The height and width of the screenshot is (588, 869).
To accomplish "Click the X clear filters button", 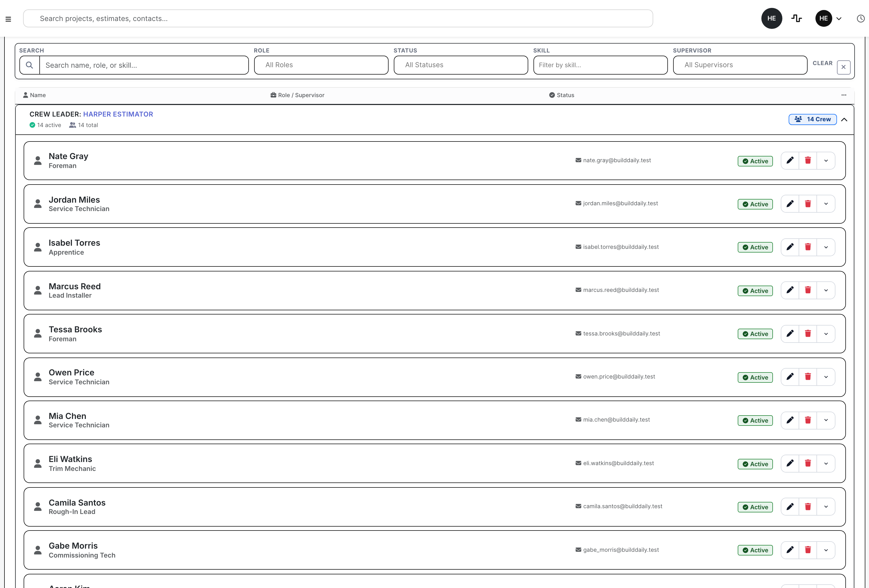I will (x=844, y=67).
